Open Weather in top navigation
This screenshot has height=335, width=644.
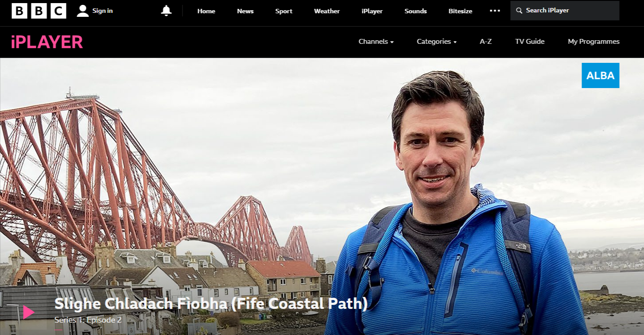click(327, 11)
